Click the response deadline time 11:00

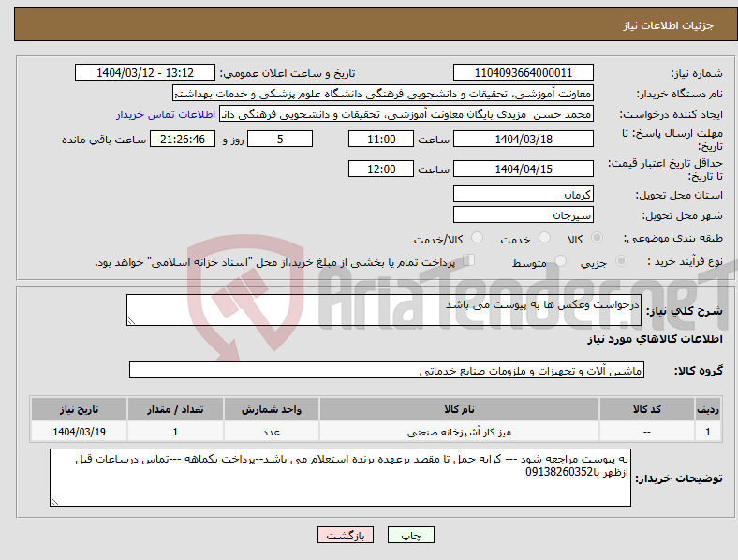[x=381, y=139]
